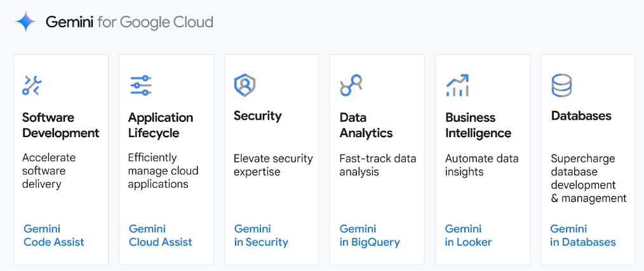Open the Gemini in BigQuery link
644x271 pixels.
coord(370,235)
